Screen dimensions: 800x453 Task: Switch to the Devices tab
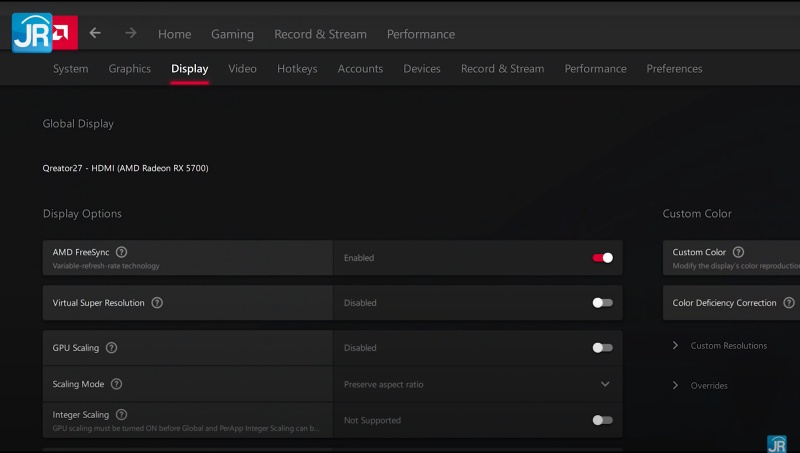tap(422, 68)
